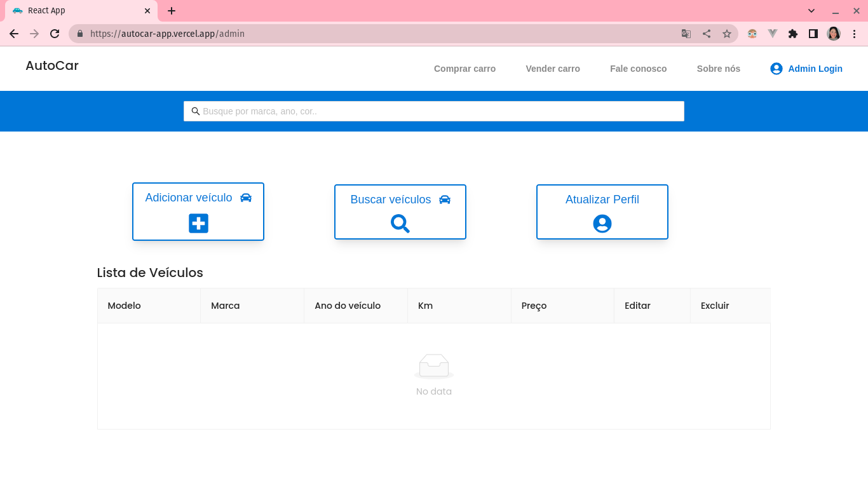Click the search magnifier in the search bar

196,111
